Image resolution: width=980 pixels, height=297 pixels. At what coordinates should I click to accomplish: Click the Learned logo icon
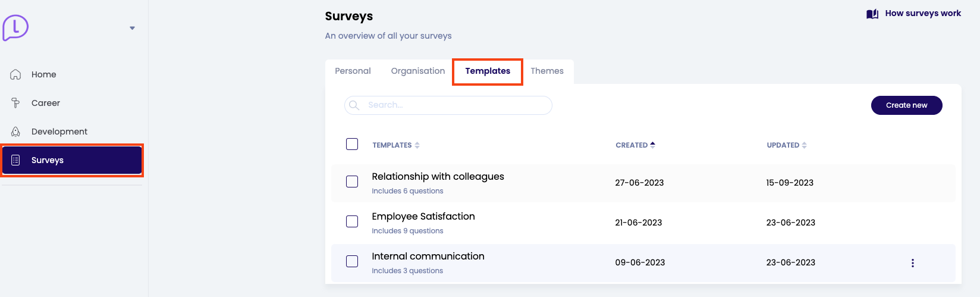coord(15,27)
